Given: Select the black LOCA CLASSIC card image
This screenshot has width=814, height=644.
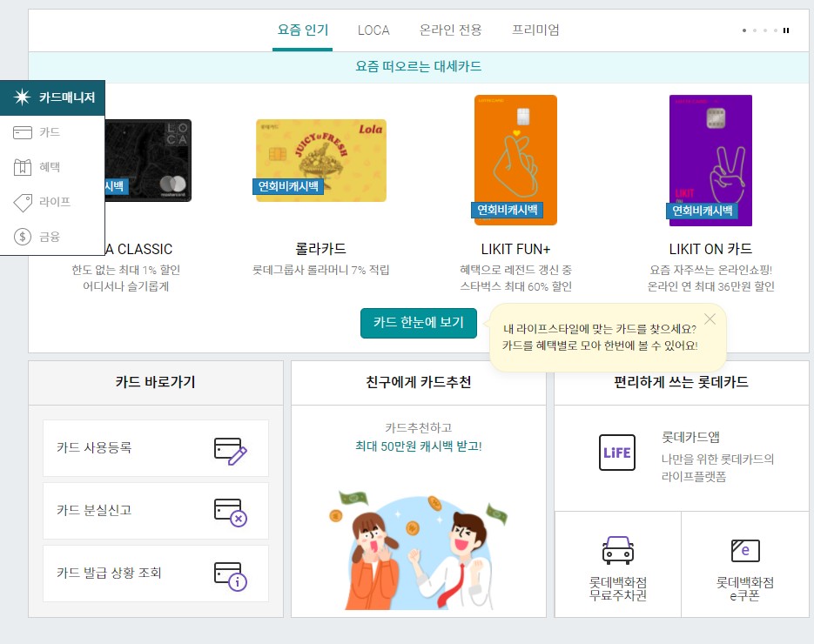Looking at the screenshot, I should pos(148,160).
